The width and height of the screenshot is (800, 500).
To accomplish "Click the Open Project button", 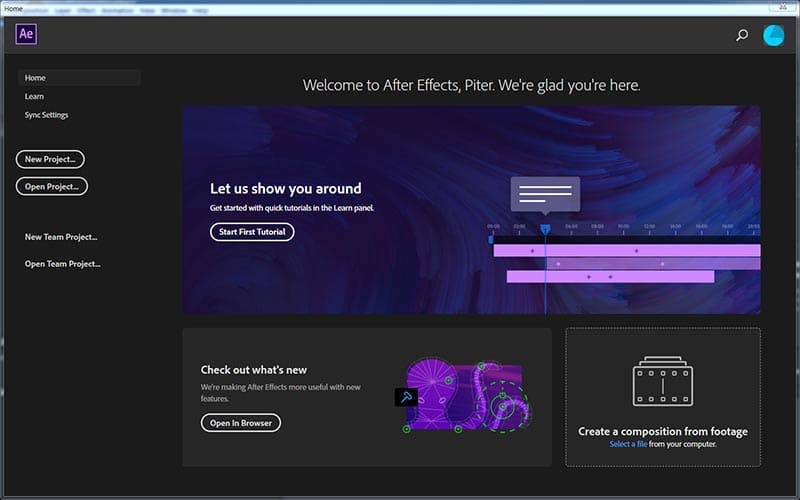I will [x=52, y=186].
